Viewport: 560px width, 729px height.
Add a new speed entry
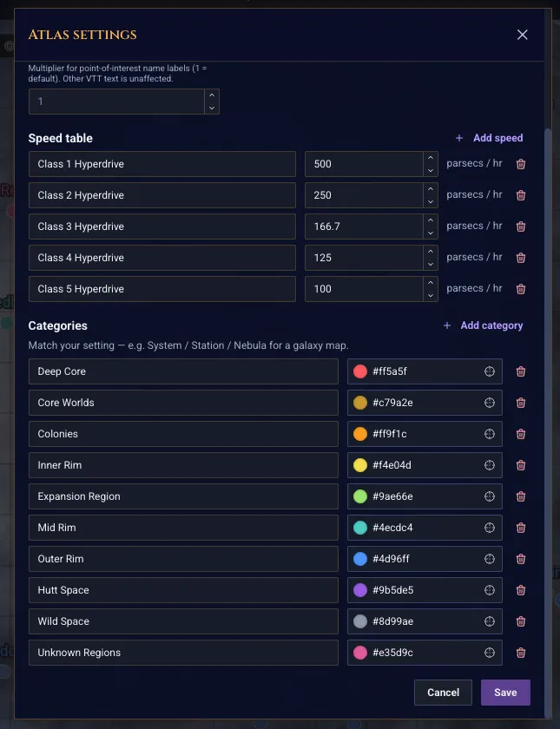pyautogui.click(x=489, y=138)
